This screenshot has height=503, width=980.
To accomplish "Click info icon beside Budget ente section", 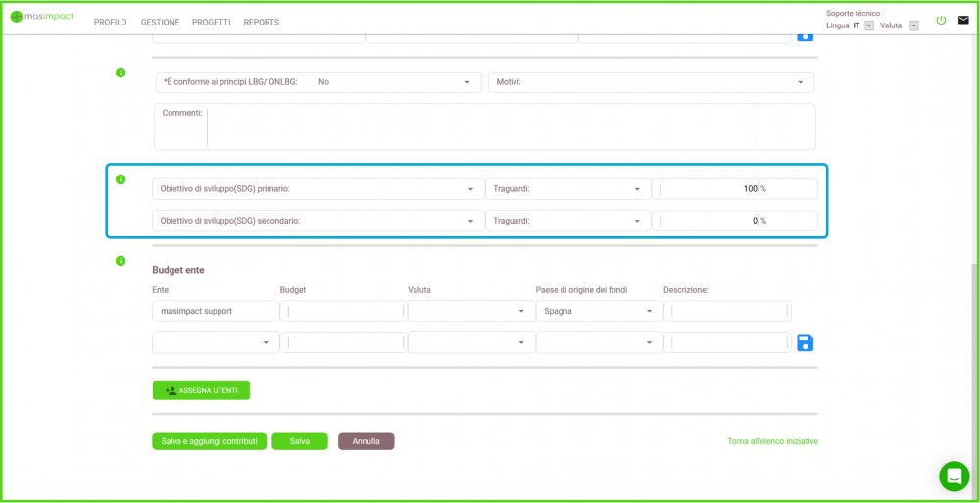I will [121, 261].
